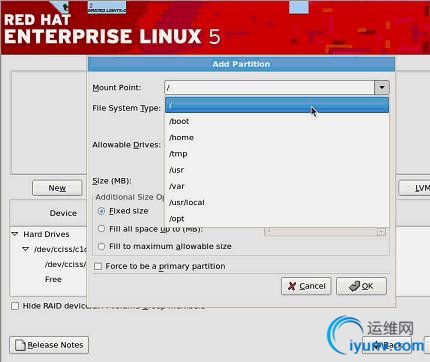Screen dimensions: 430x362
Task: Pick /opt mount point entry
Action: tap(277, 219)
